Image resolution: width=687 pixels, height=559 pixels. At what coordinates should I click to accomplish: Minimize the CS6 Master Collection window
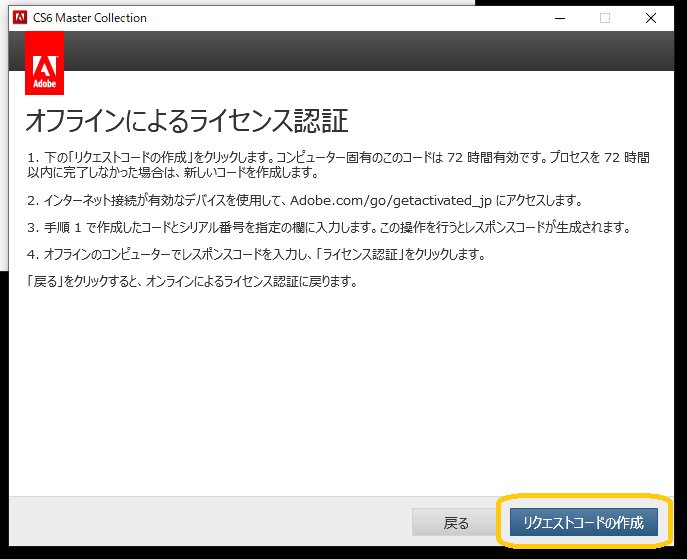click(560, 18)
